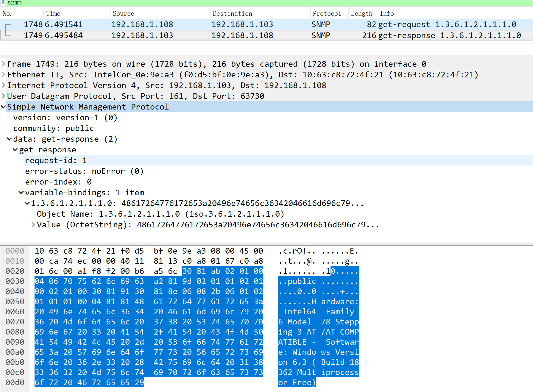Click time 6.491541 in packet 1748
This screenshot has width=533, height=392.
pyautogui.click(x=64, y=24)
